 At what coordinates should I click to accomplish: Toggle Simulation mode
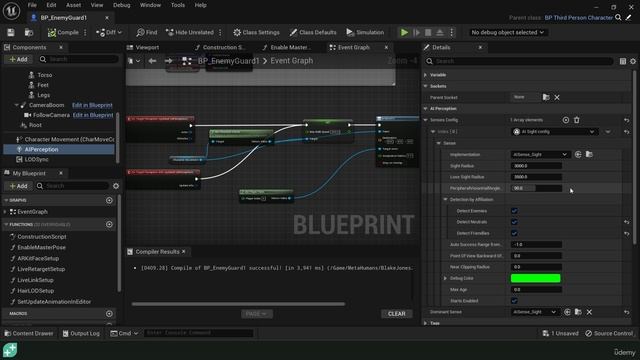tap(365, 32)
